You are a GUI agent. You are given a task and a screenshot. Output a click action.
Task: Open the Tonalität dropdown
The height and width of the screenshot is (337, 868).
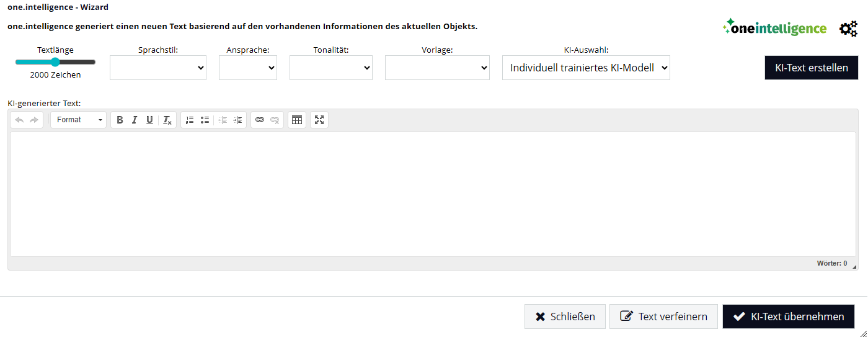pos(331,68)
